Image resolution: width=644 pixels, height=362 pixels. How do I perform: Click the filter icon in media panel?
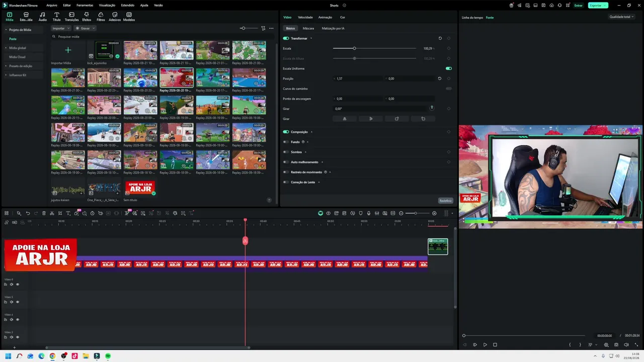click(263, 28)
